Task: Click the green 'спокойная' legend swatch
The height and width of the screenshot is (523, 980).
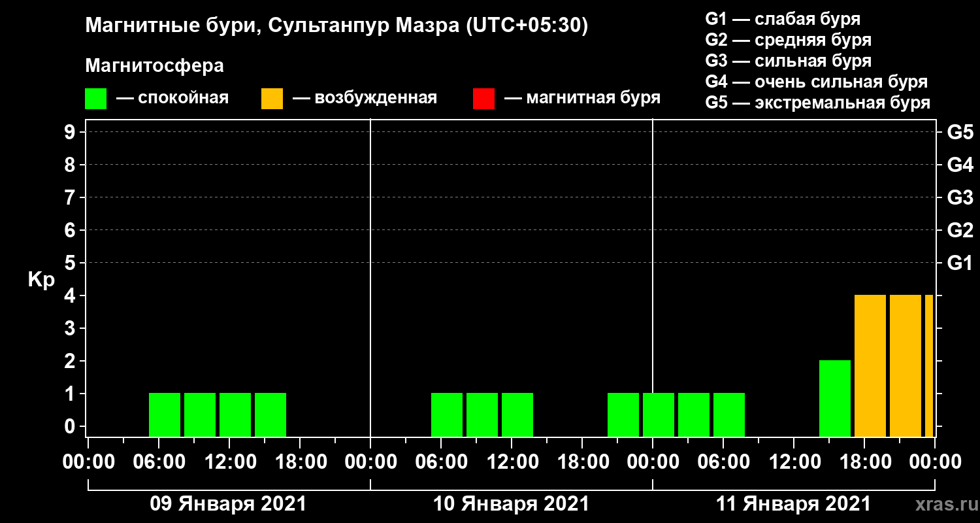Action: [95, 99]
